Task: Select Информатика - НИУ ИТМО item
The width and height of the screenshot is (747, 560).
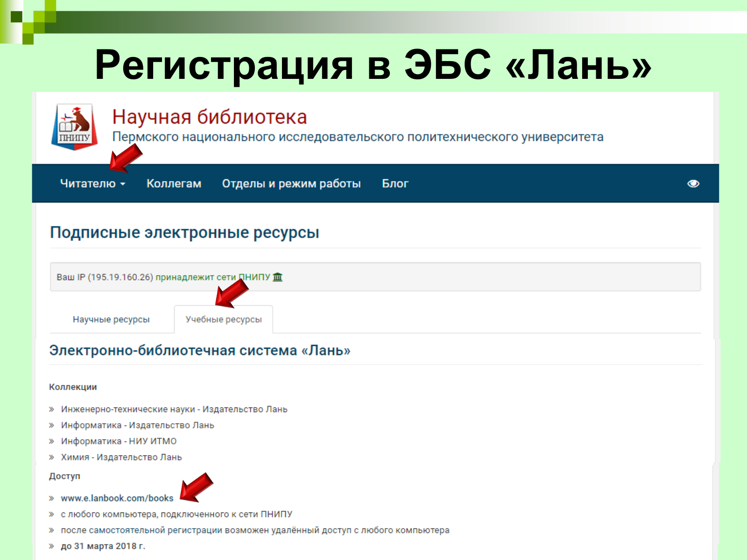Action: tap(119, 441)
